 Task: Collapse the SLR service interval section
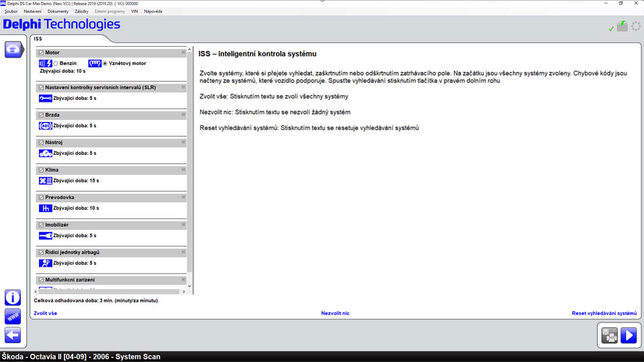pos(183,87)
